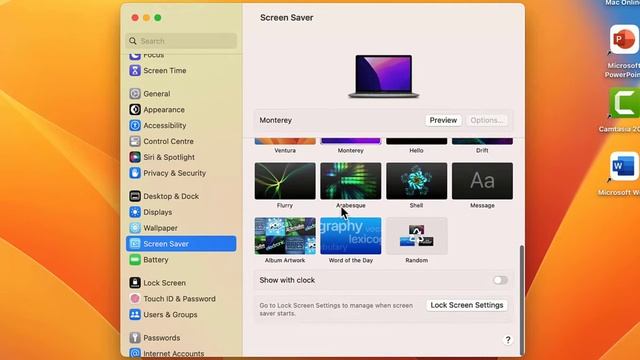
Task: Select the Shell screen saver thumbnail
Action: (416, 181)
